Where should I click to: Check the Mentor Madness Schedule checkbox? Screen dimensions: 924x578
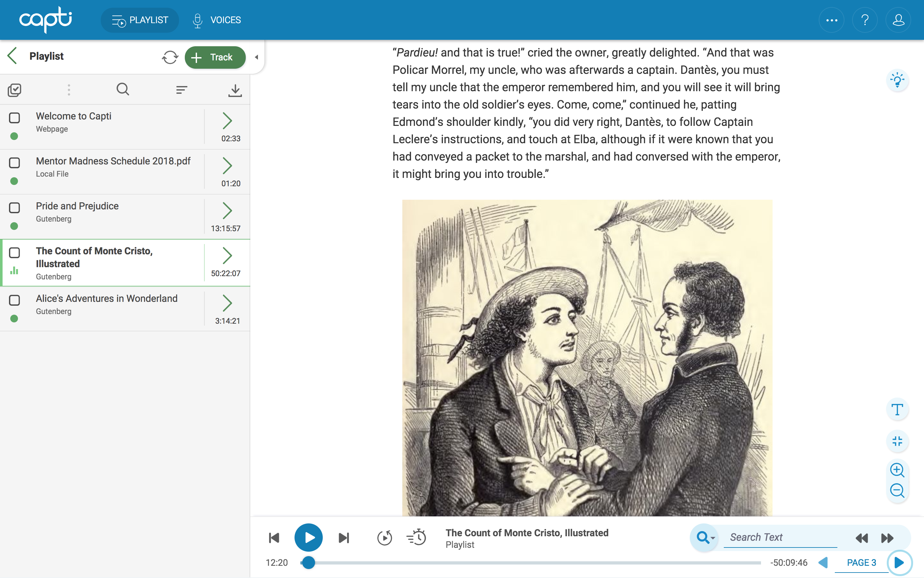click(x=14, y=163)
